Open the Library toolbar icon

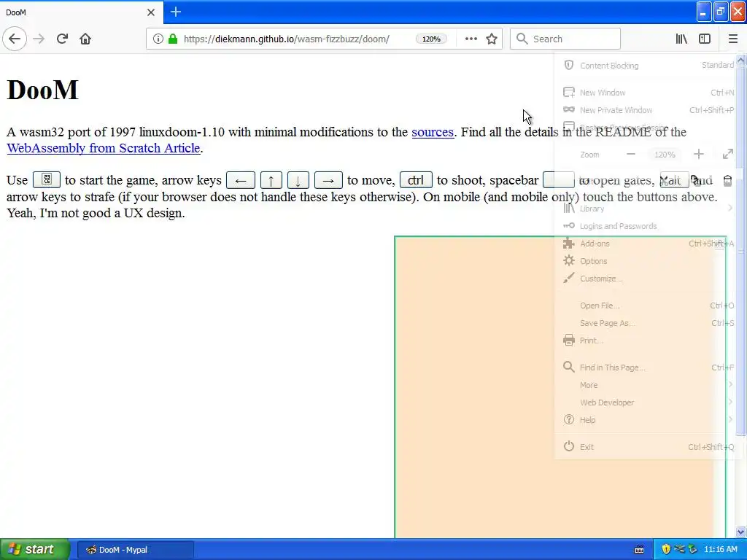click(681, 39)
